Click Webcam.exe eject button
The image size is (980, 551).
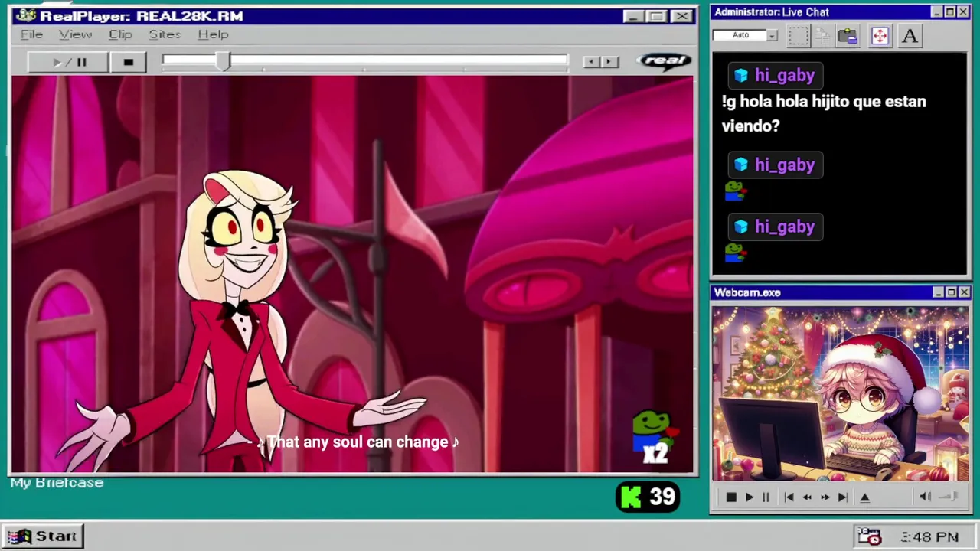(865, 497)
